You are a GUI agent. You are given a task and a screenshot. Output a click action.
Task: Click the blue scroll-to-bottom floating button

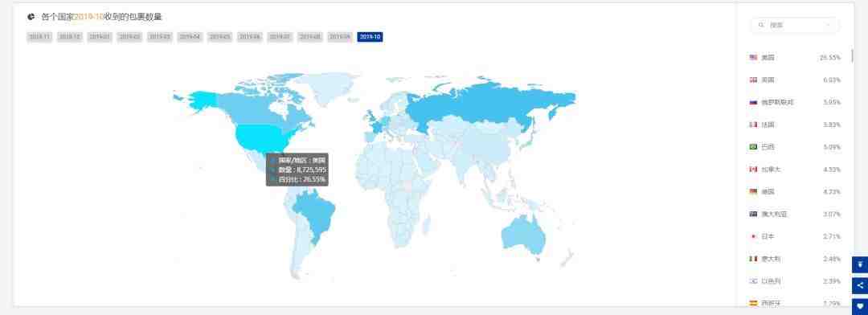click(x=860, y=265)
